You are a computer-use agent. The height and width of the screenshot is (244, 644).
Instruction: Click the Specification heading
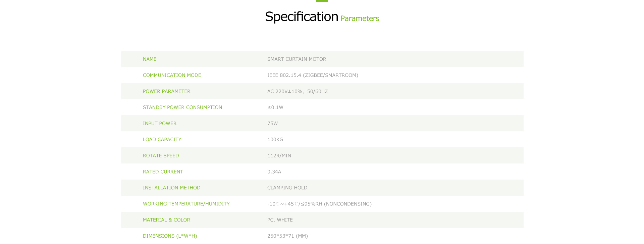click(302, 17)
